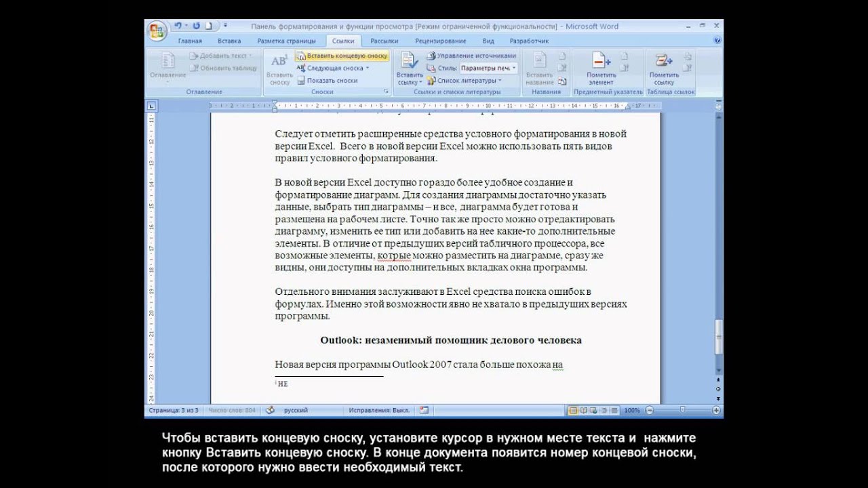Viewport: 868px width, 488px height.
Task: Click русский language indicator
Action: [x=296, y=410]
